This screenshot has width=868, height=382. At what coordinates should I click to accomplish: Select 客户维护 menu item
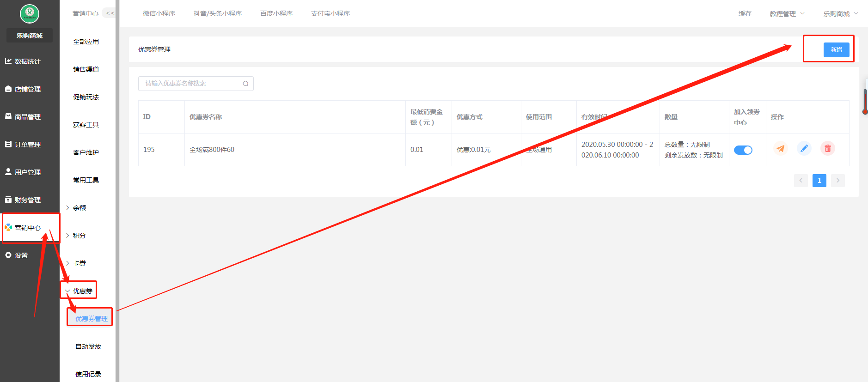[x=86, y=152]
